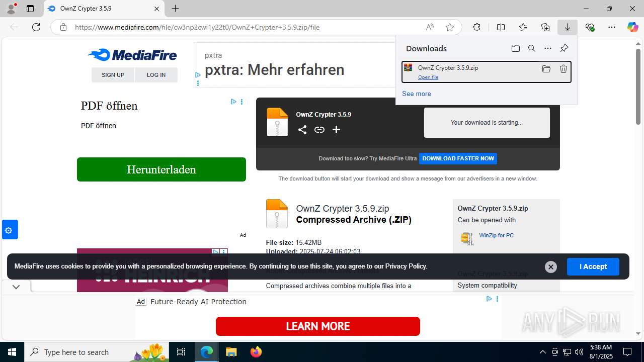Open WinZip for PC link

pos(497,235)
